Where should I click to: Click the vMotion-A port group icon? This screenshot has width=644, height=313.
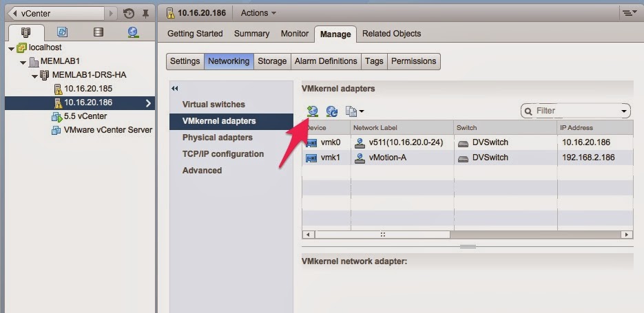point(360,158)
